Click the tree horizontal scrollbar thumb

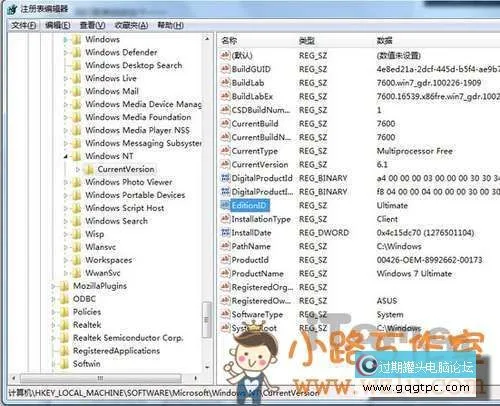pyautogui.click(x=101, y=378)
